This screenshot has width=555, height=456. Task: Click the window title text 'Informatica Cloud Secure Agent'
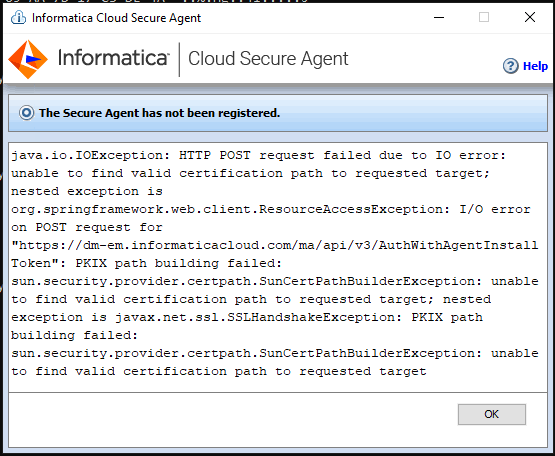pyautogui.click(x=116, y=18)
